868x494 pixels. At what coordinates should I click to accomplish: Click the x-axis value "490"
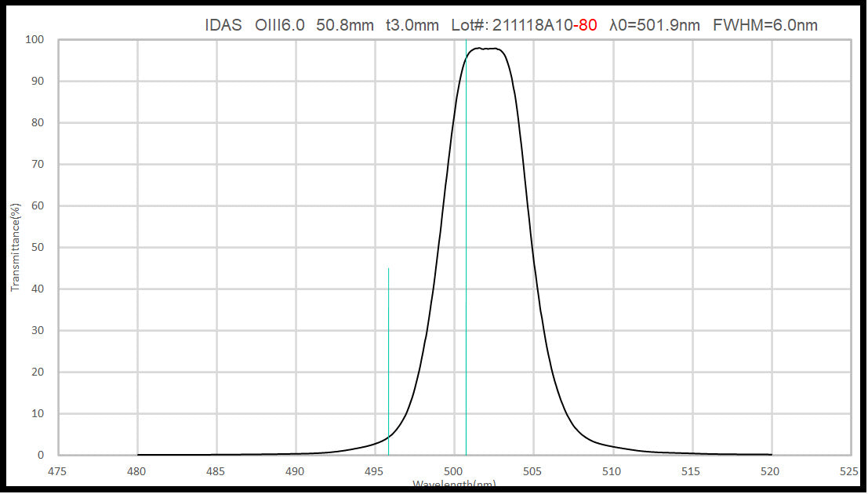click(295, 472)
